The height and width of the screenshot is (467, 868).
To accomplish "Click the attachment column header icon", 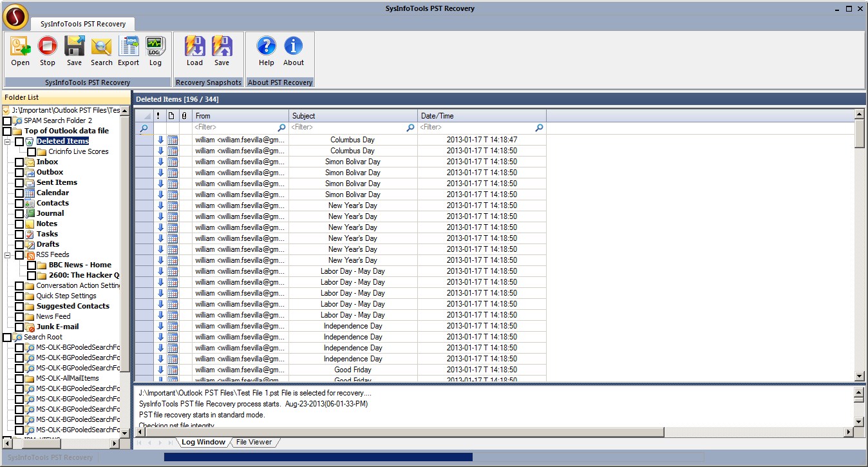I will pos(184,116).
